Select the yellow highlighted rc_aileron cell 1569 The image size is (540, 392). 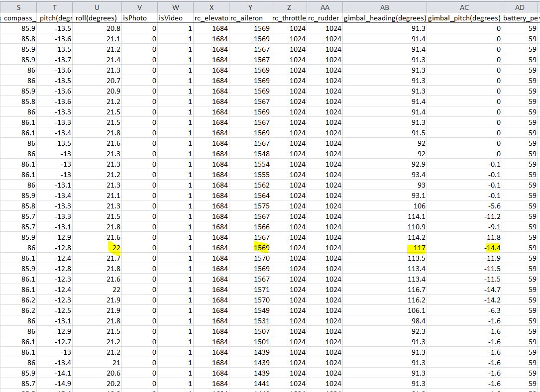pos(250,248)
